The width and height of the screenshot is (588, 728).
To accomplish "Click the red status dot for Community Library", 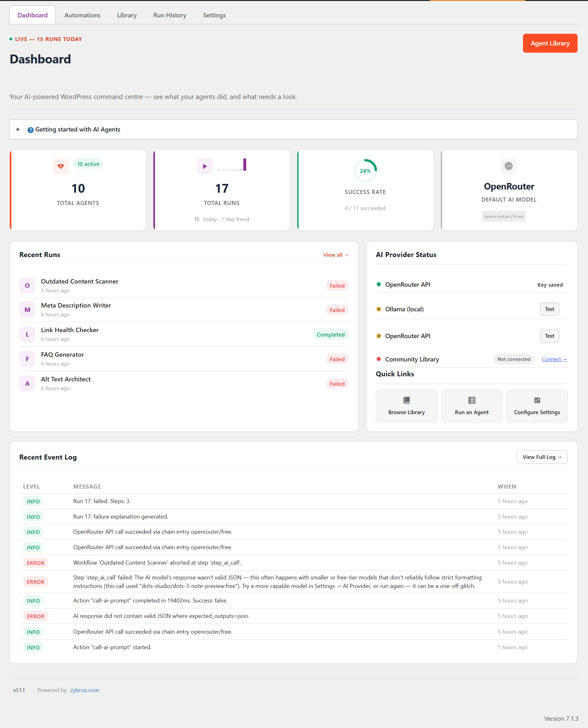I will (379, 359).
